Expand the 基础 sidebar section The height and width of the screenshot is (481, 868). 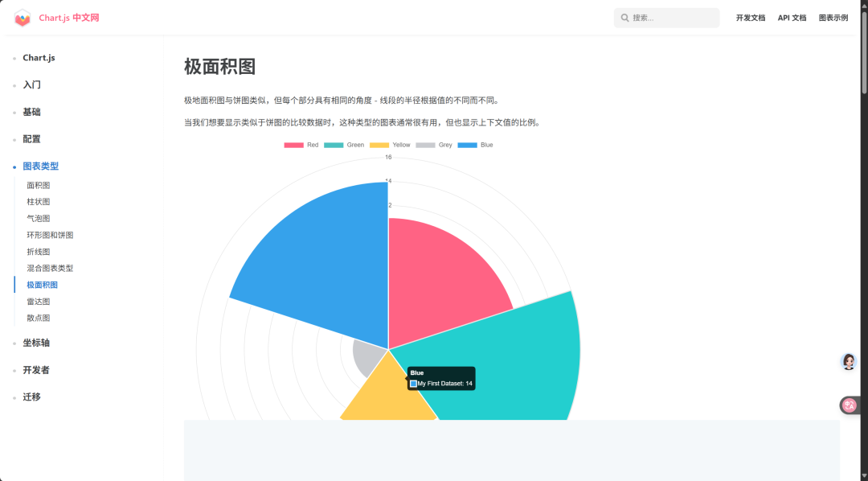point(31,112)
